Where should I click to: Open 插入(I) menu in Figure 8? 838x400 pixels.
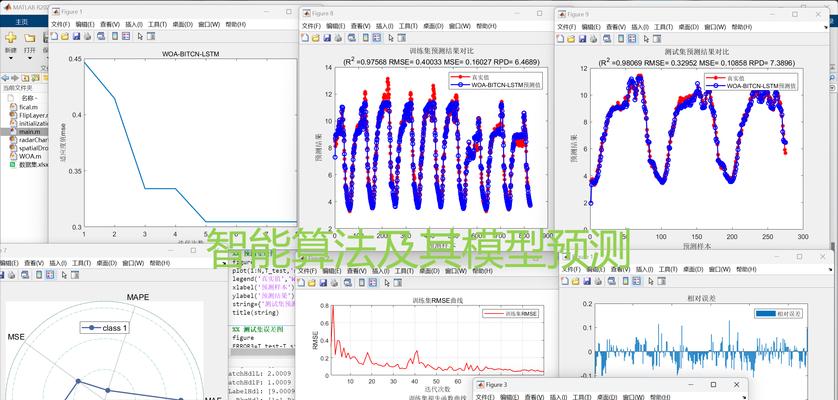click(385, 26)
